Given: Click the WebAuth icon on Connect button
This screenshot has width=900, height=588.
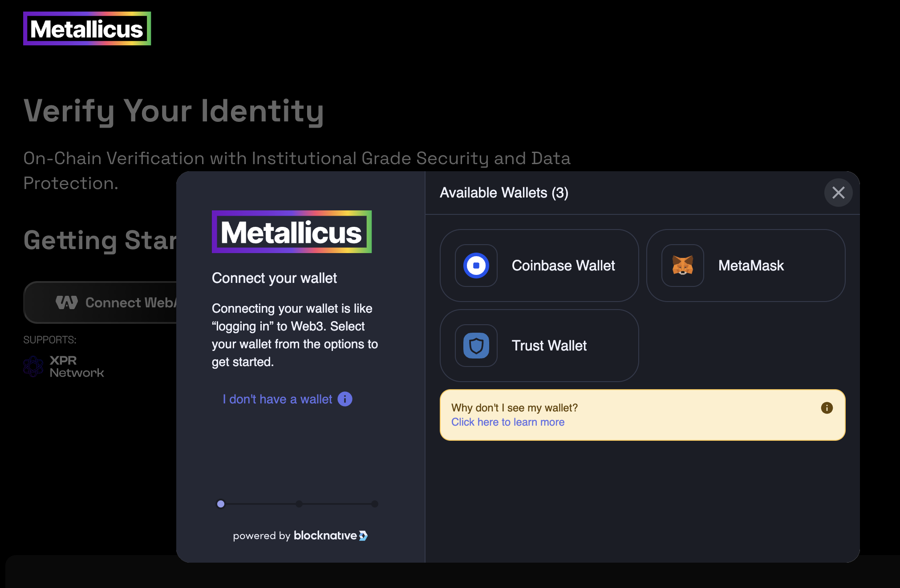Looking at the screenshot, I should click(67, 302).
